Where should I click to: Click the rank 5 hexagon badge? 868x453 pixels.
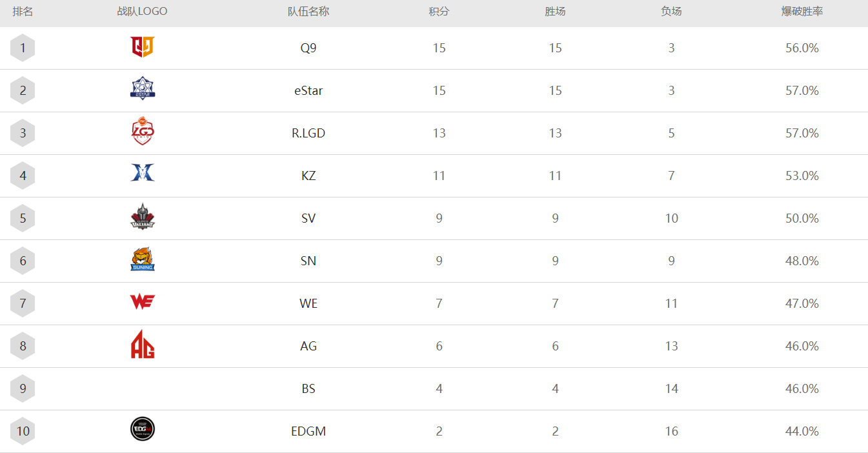tap(23, 218)
